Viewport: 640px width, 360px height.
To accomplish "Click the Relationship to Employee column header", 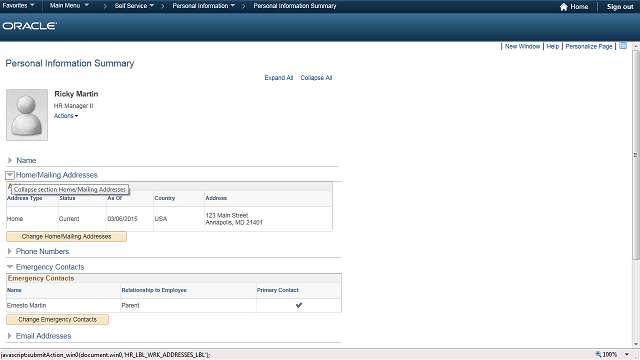I will tap(154, 290).
